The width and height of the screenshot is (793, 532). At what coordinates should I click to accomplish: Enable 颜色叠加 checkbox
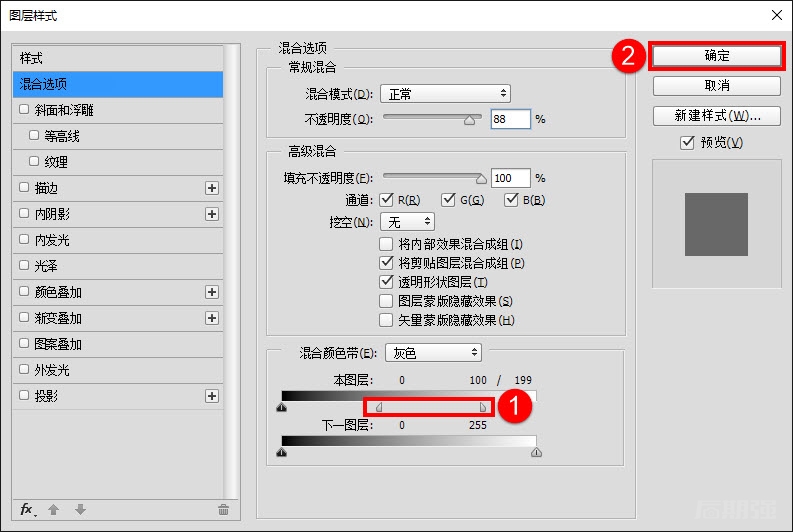(x=24, y=291)
